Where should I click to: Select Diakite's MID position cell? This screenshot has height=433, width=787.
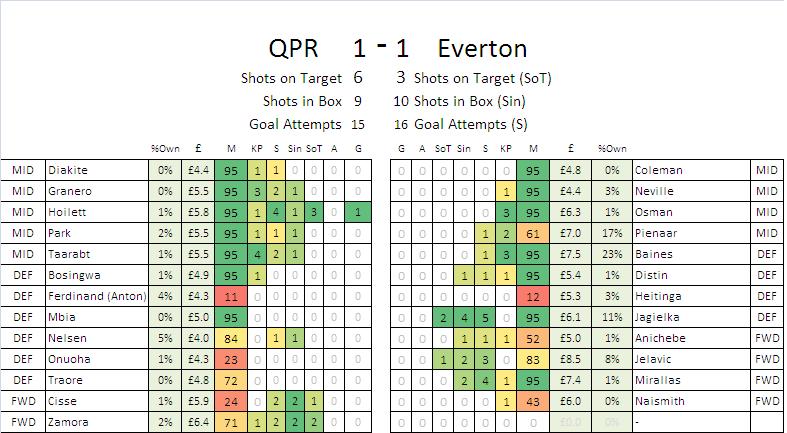22,170
